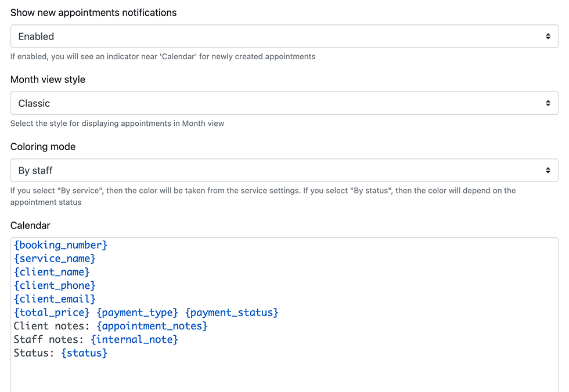Place cursor on {internal_note} code
The image size is (569, 392).
[134, 339]
